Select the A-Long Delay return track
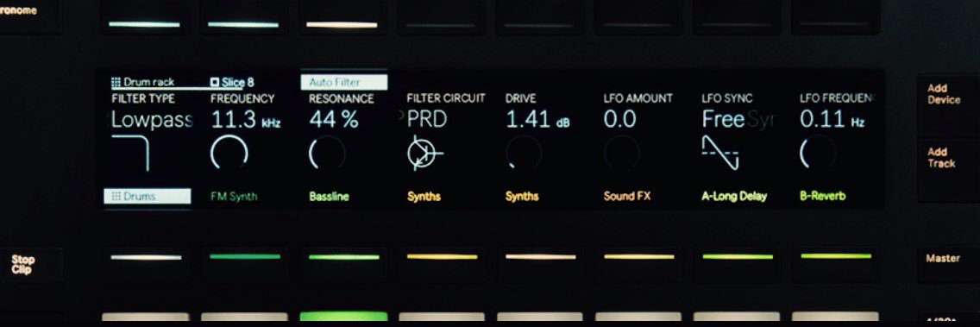 click(x=734, y=197)
